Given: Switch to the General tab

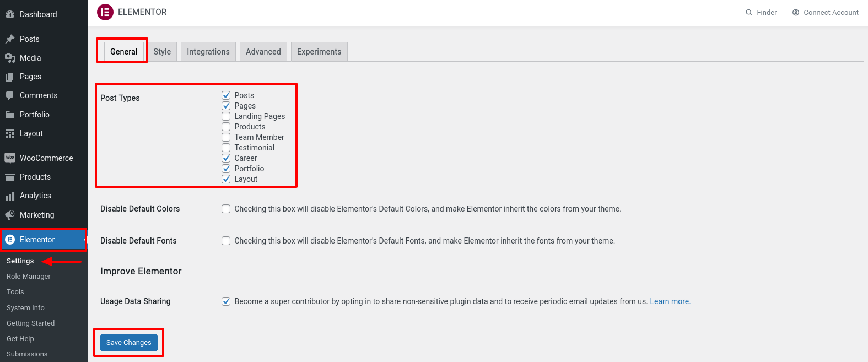Looking at the screenshot, I should [124, 52].
